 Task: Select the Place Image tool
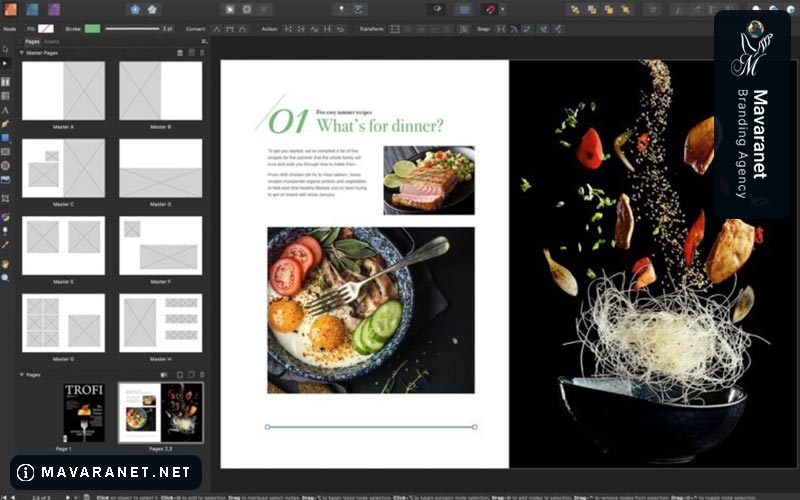tap(6, 180)
